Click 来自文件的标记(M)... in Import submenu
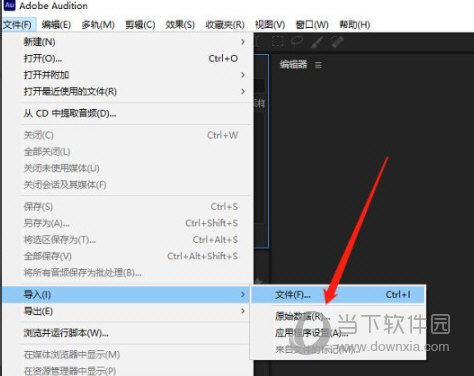The height and width of the screenshot is (376, 474). click(x=338, y=349)
